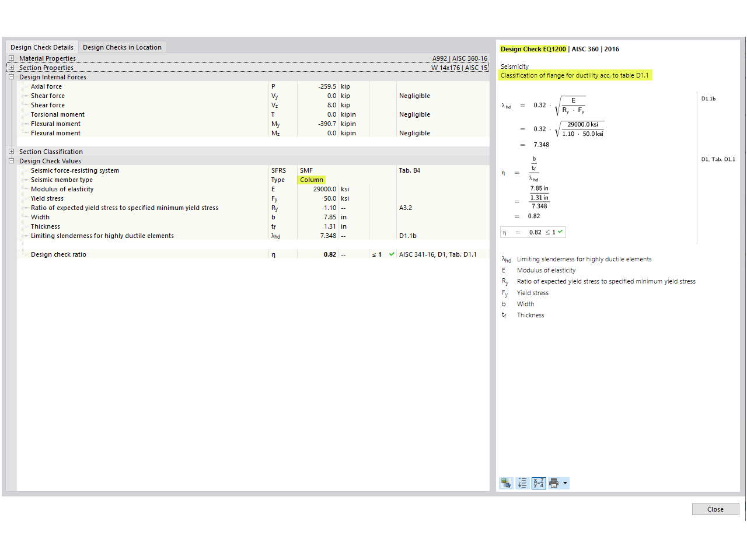Image resolution: width=747 pixels, height=560 pixels.
Task: Click the sorted design check list icon
Action: (x=522, y=483)
